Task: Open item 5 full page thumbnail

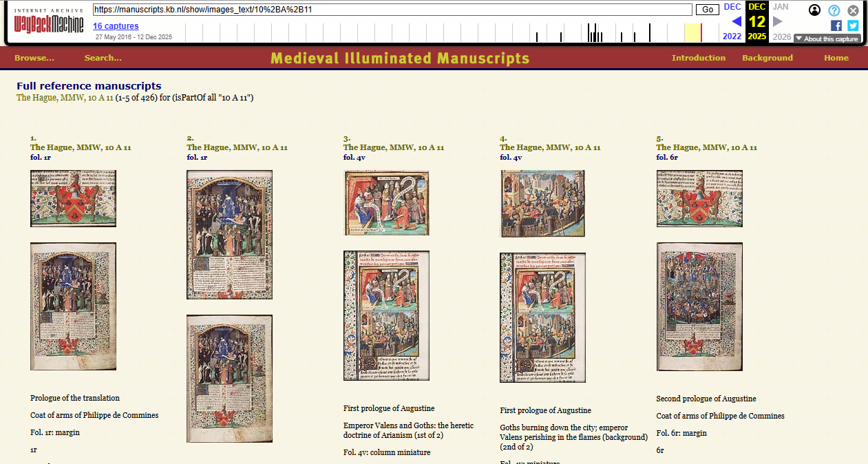Action: 699,306
